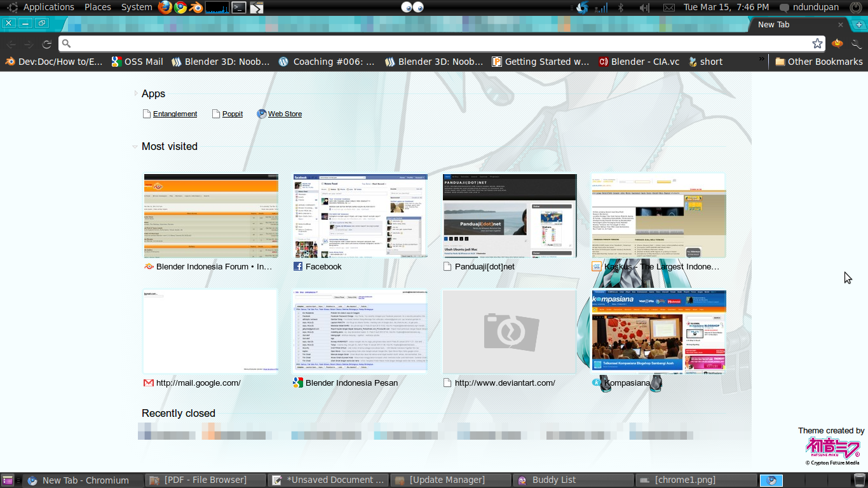868x488 pixels.
Task: Open the Places menu
Action: pos(98,8)
